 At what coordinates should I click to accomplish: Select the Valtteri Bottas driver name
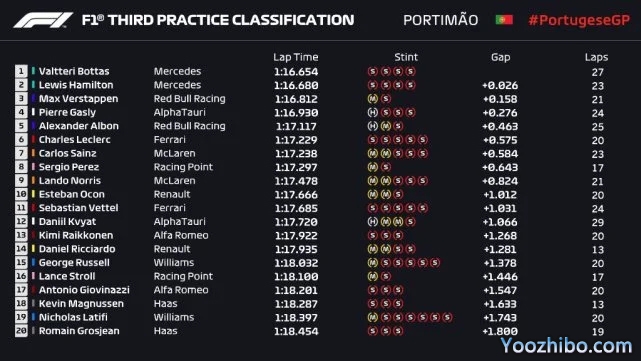(74, 71)
